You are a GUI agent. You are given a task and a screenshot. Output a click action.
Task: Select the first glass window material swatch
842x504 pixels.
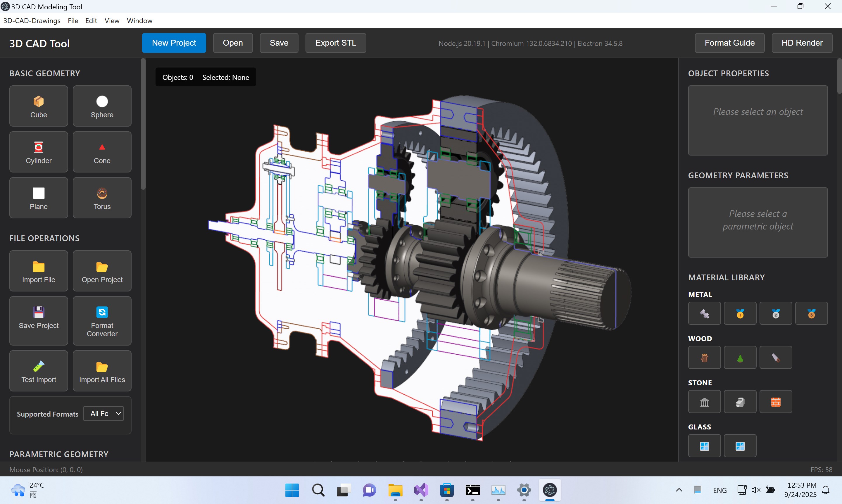pyautogui.click(x=704, y=446)
